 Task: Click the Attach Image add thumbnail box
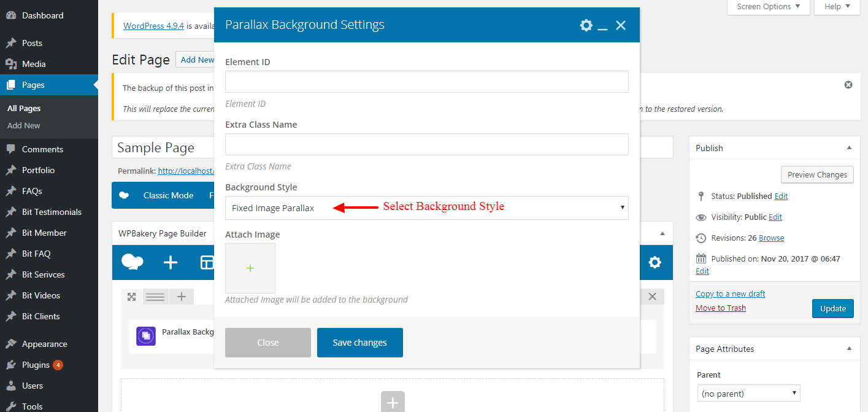[250, 268]
